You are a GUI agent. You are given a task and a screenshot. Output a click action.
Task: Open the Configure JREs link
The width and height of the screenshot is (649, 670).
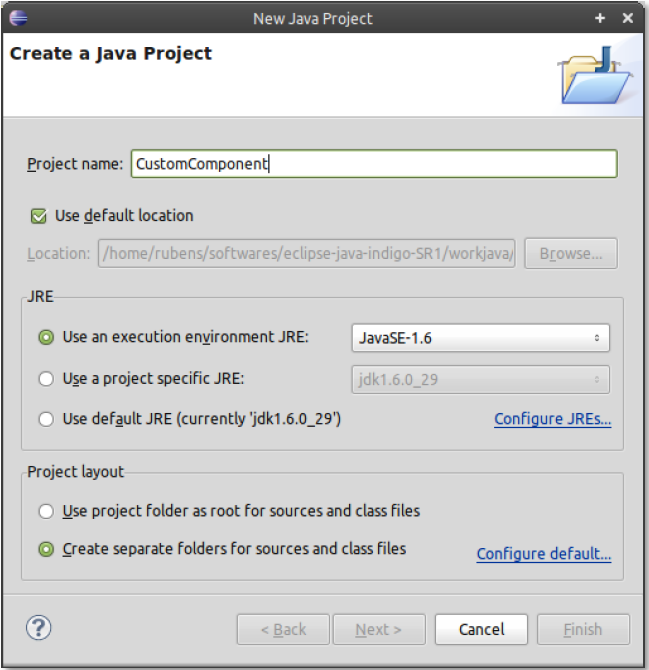552,420
